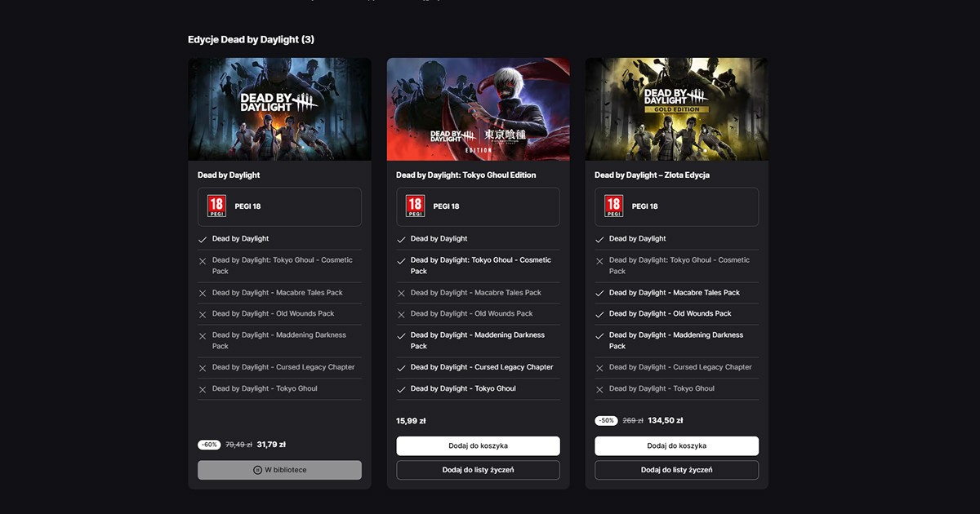Click Maddening Darkness checkmark in Tokyo Ghoul Edition card
980x514 pixels.
pos(401,336)
